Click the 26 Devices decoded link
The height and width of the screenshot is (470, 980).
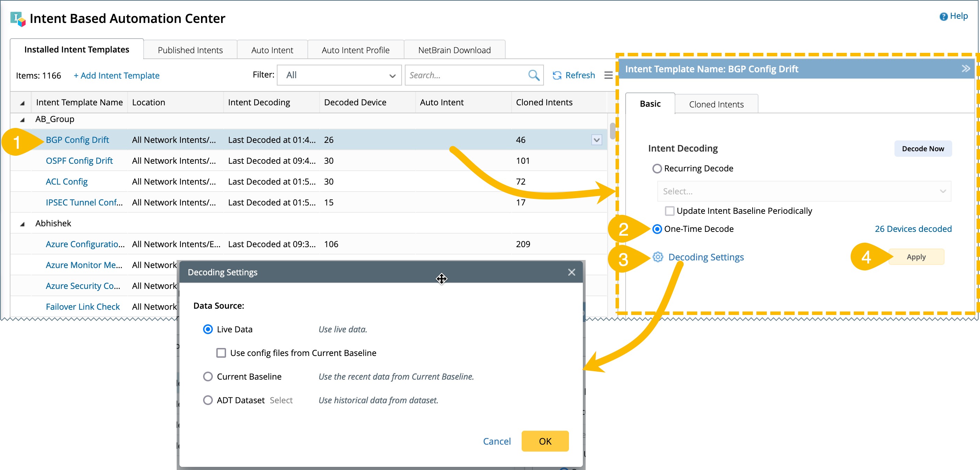[x=913, y=229]
